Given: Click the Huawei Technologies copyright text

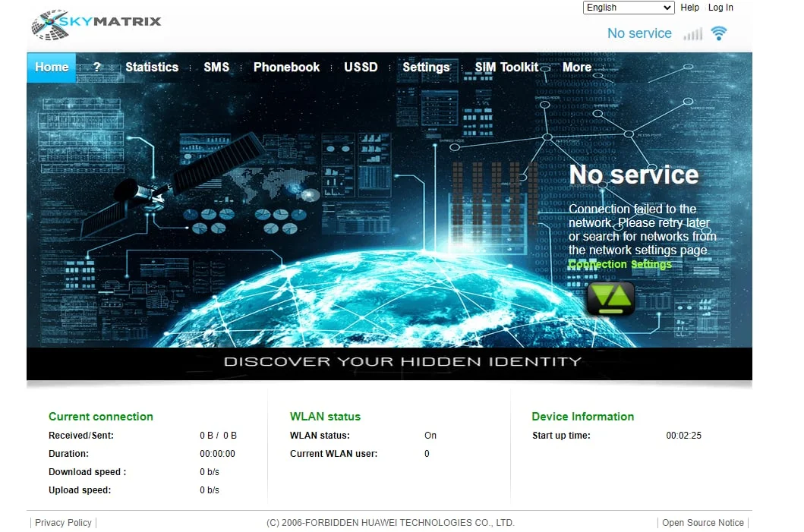Looking at the screenshot, I should pos(390,523).
